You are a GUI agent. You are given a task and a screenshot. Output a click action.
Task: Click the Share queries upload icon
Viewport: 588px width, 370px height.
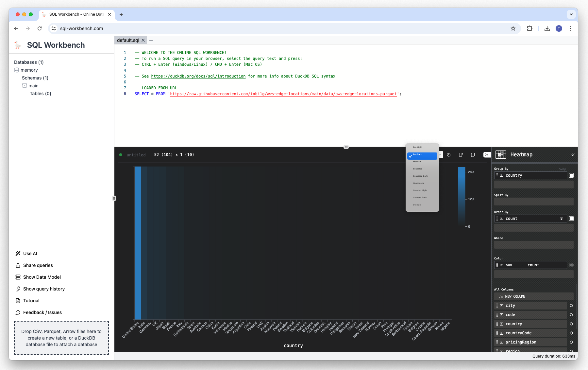coord(18,265)
